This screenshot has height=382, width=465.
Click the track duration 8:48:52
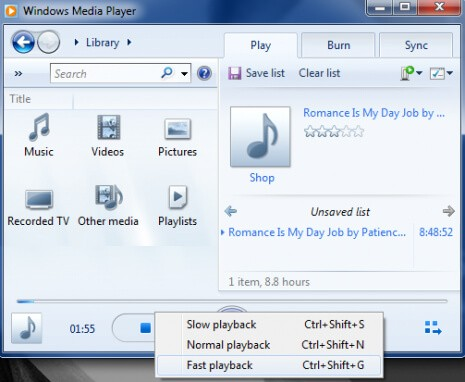pyautogui.click(x=436, y=232)
